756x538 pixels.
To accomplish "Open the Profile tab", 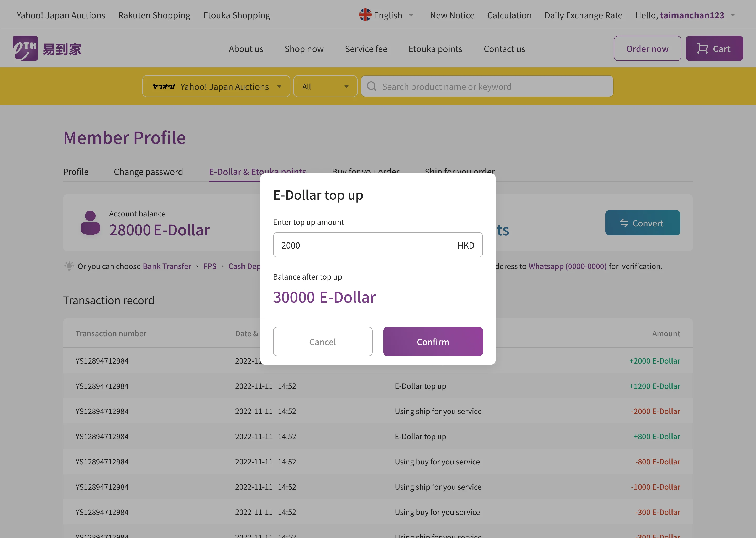I will pos(76,172).
